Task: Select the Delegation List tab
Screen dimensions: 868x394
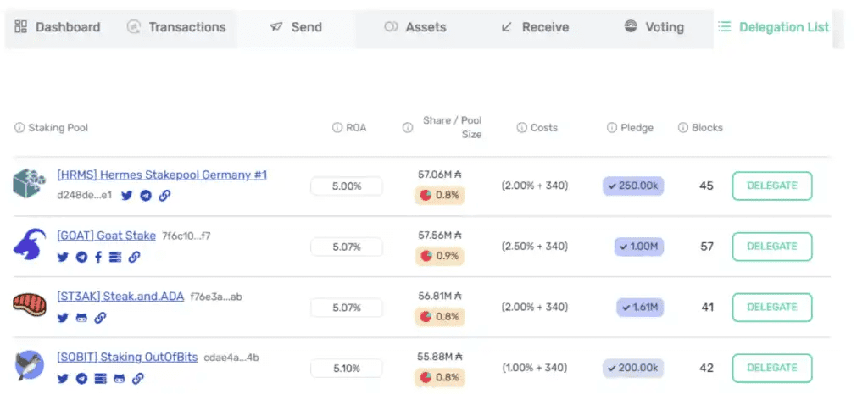Action: [x=773, y=27]
